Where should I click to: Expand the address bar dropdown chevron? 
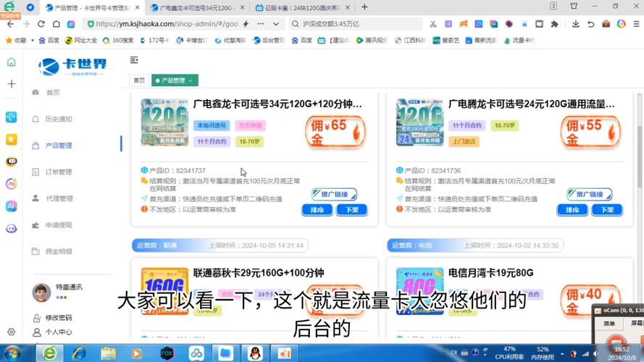click(276, 24)
